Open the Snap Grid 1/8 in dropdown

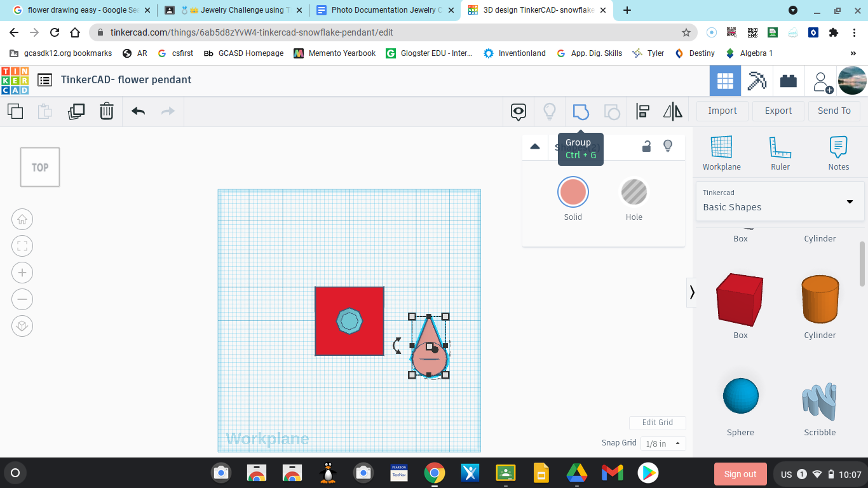pos(663,444)
